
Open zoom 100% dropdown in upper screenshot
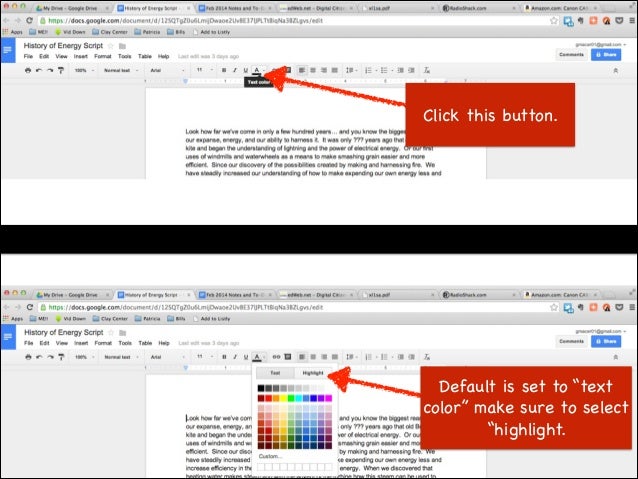(x=84, y=70)
